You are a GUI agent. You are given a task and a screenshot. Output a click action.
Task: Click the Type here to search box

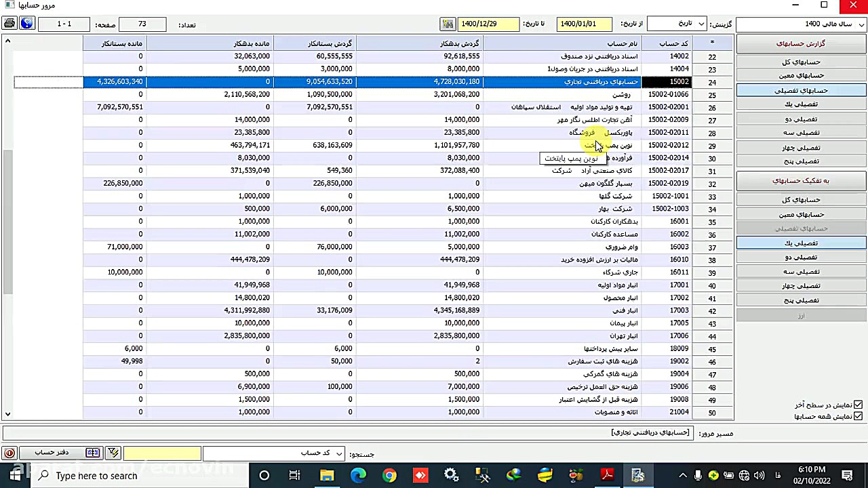(x=140, y=475)
